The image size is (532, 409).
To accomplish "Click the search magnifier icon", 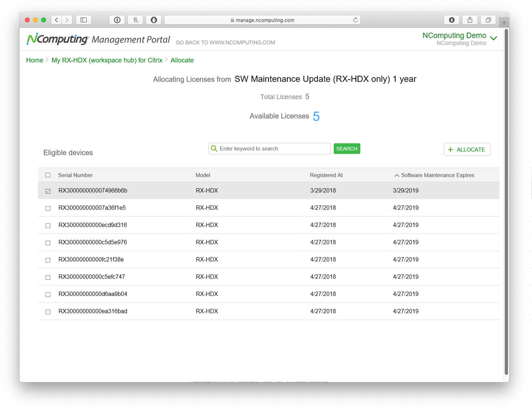I will tap(214, 148).
